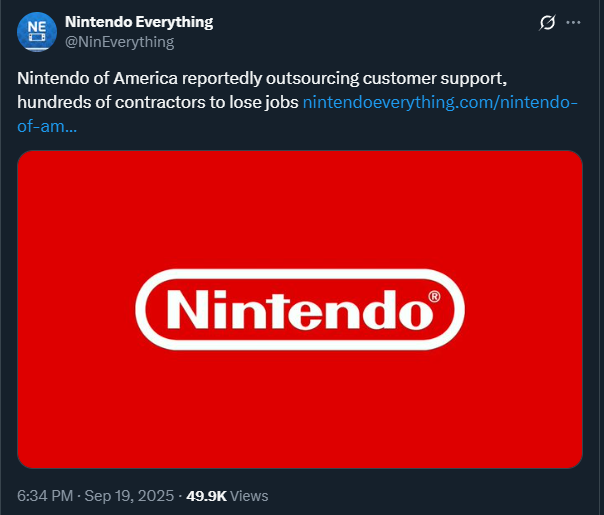Open the Nintendo Everything display name
This screenshot has width=604, height=515.
pos(139,22)
